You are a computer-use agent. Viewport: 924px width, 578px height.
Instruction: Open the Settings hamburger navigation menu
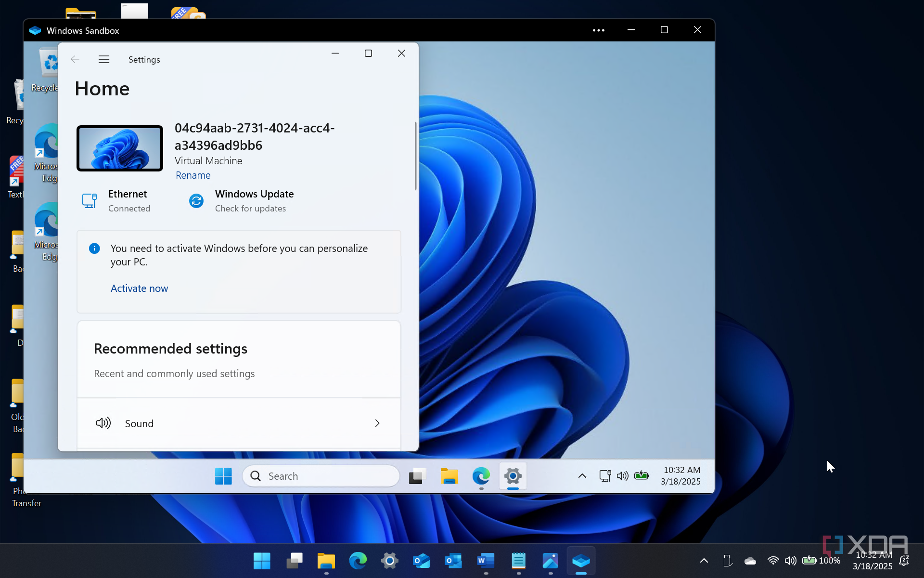coord(104,59)
